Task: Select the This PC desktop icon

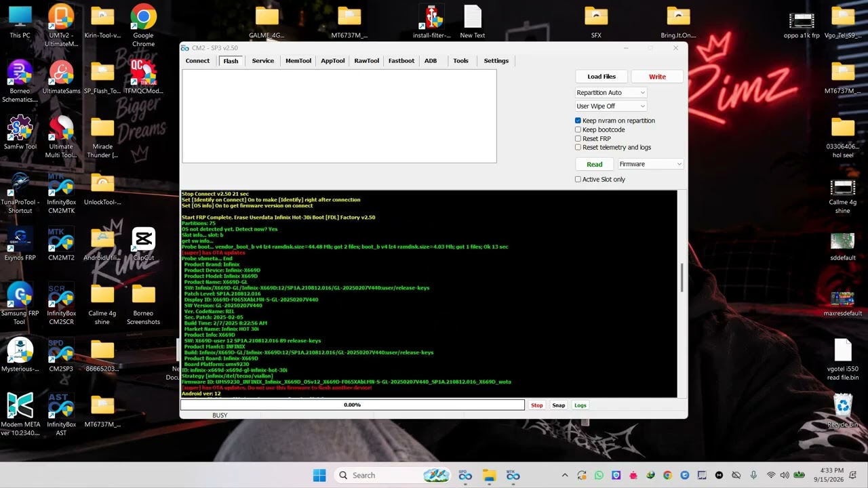Action: [20, 22]
